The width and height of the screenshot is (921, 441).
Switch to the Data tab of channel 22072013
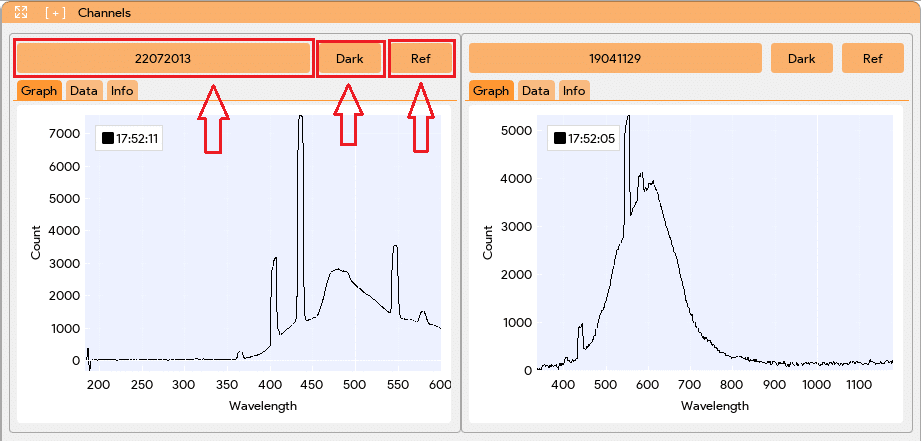click(x=84, y=90)
